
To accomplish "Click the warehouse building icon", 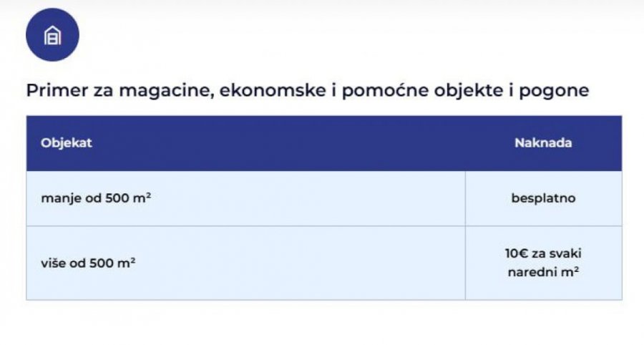I will coord(52,34).
